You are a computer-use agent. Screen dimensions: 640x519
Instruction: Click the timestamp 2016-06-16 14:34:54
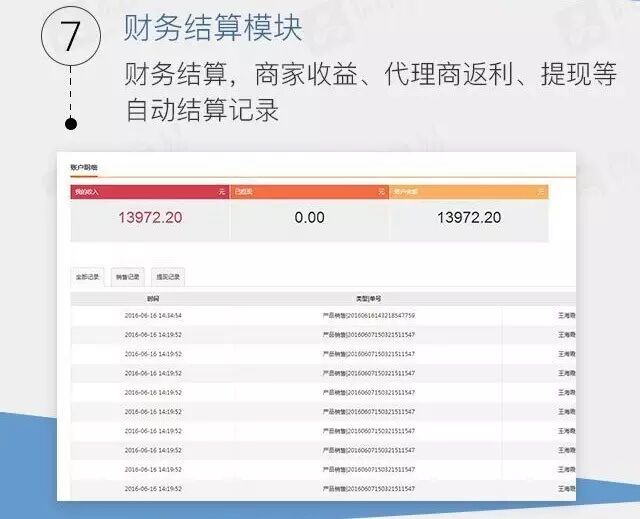[153, 315]
